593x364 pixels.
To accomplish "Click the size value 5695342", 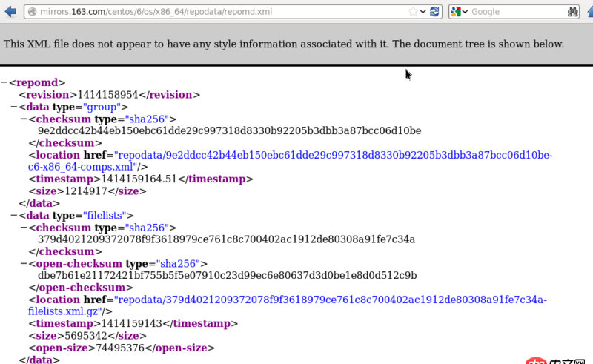I will [x=86, y=336].
